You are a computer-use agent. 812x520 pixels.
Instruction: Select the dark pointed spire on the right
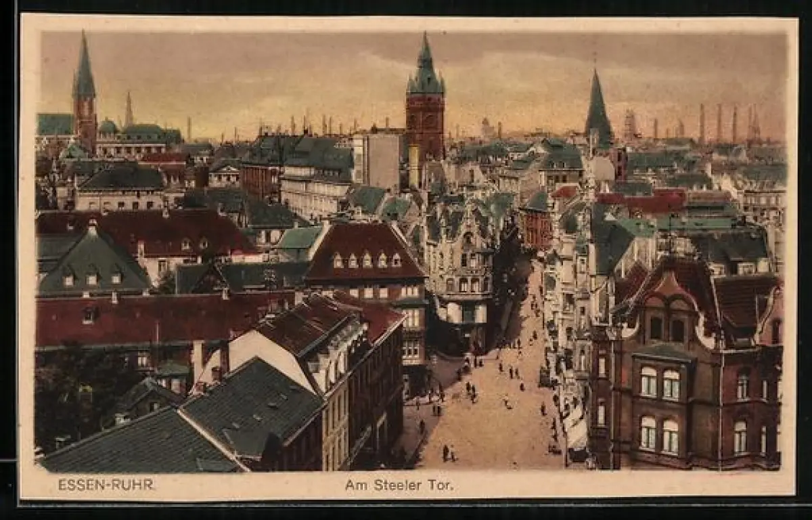[x=597, y=108]
